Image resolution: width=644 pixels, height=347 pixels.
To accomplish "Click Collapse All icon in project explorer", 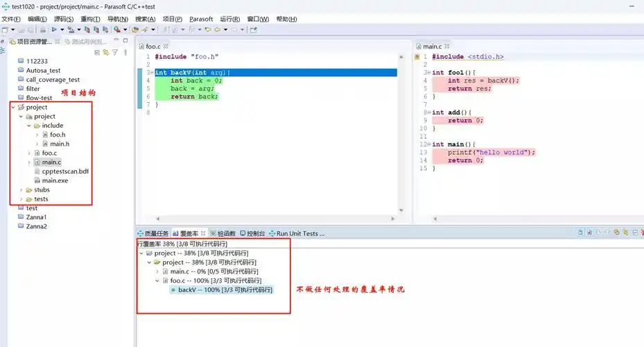I will pyautogui.click(x=97, y=52).
